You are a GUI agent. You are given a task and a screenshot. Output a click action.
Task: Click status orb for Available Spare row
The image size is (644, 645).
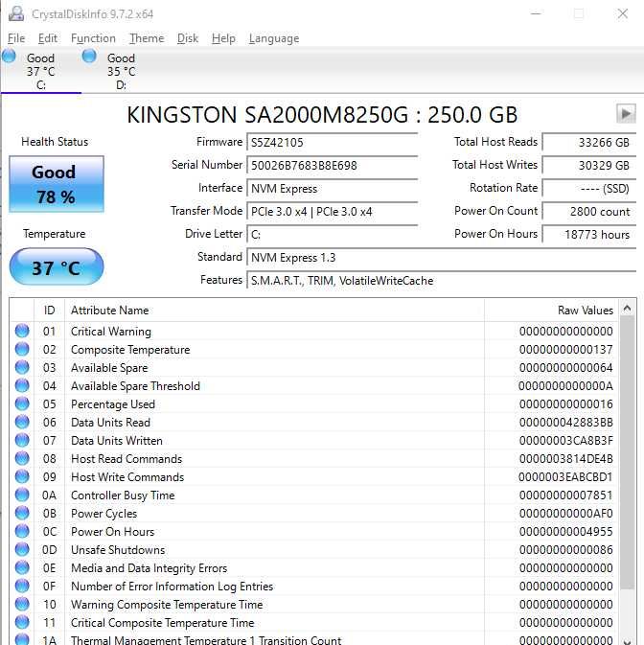click(22, 367)
